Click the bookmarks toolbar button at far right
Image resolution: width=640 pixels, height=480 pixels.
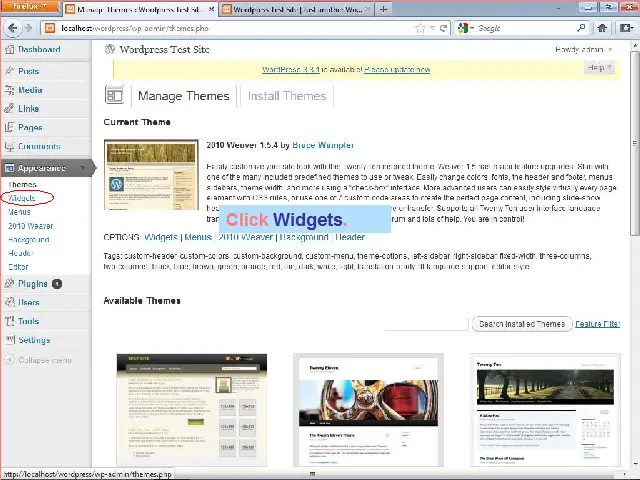click(626, 28)
